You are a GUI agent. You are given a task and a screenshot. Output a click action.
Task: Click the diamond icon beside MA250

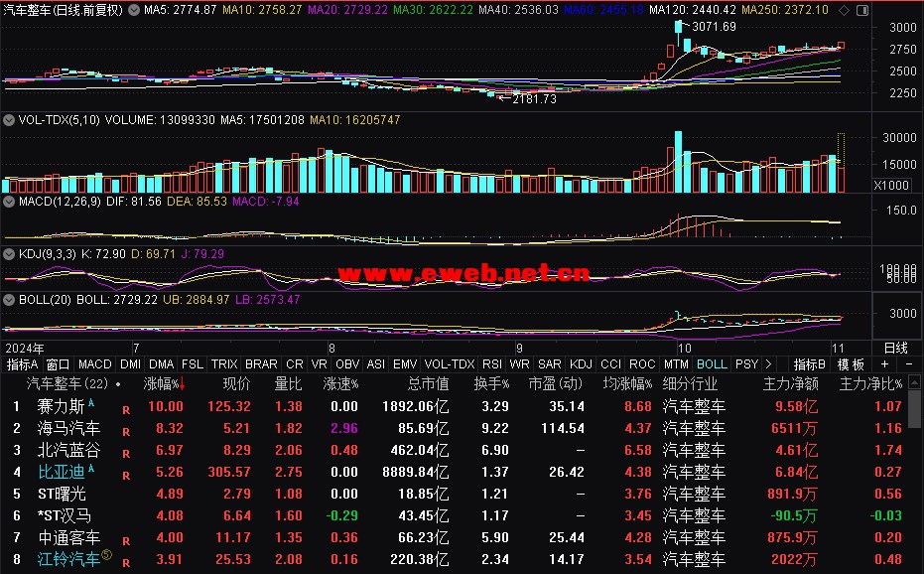845,10
